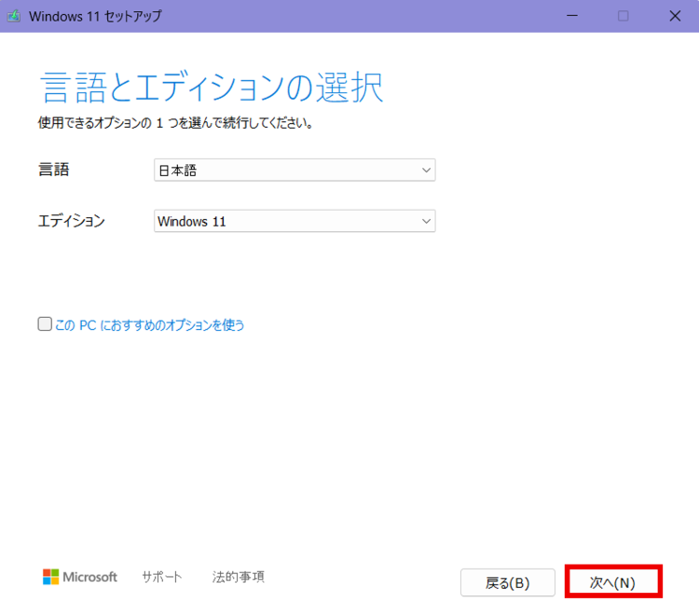Image resolution: width=699 pixels, height=616 pixels.
Task: Click the 言語とエディションの選択 heading
Action: [212, 87]
